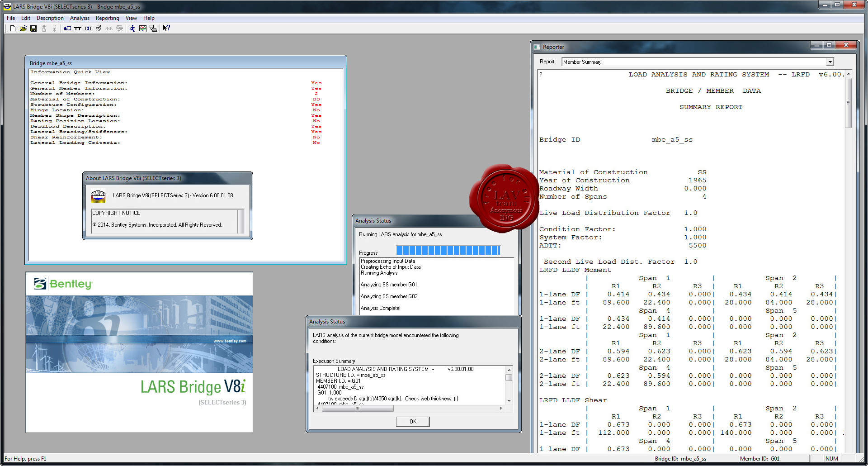
Task: Maximize the Reporter window
Action: point(829,45)
